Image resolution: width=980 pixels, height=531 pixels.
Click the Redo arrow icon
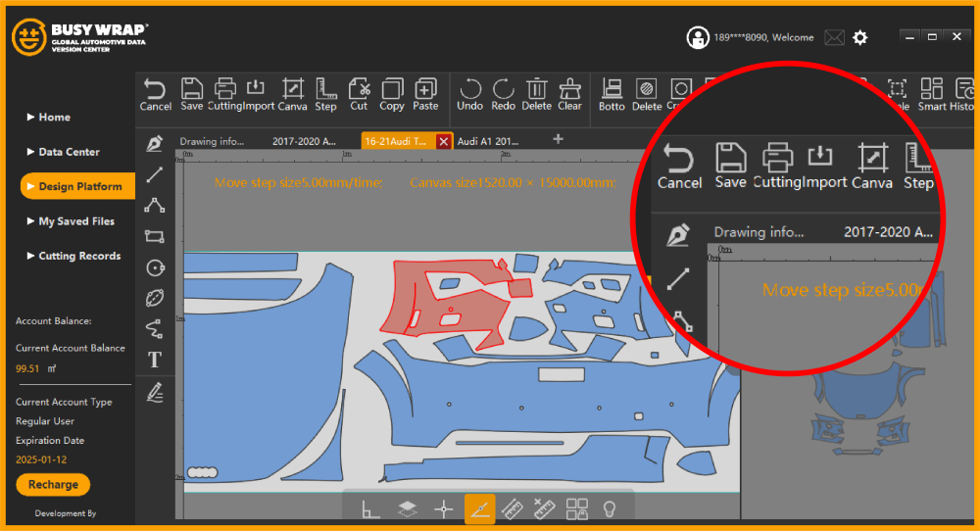pyautogui.click(x=503, y=89)
